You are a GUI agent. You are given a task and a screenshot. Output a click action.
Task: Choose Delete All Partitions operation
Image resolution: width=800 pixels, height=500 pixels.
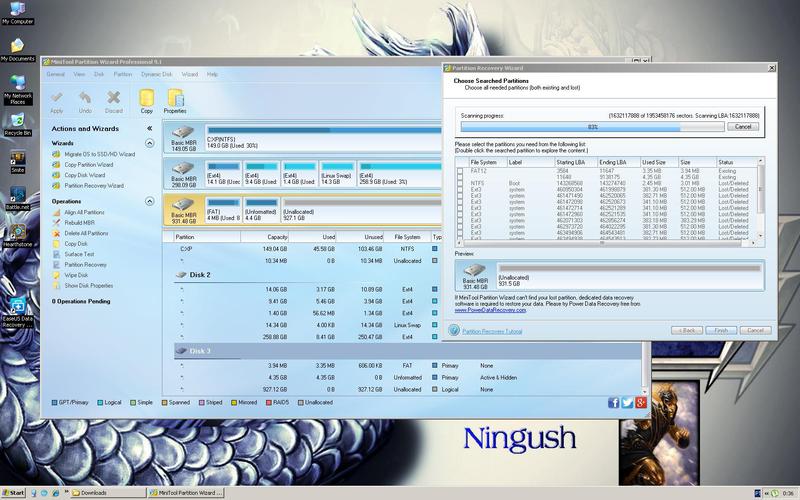click(x=81, y=233)
